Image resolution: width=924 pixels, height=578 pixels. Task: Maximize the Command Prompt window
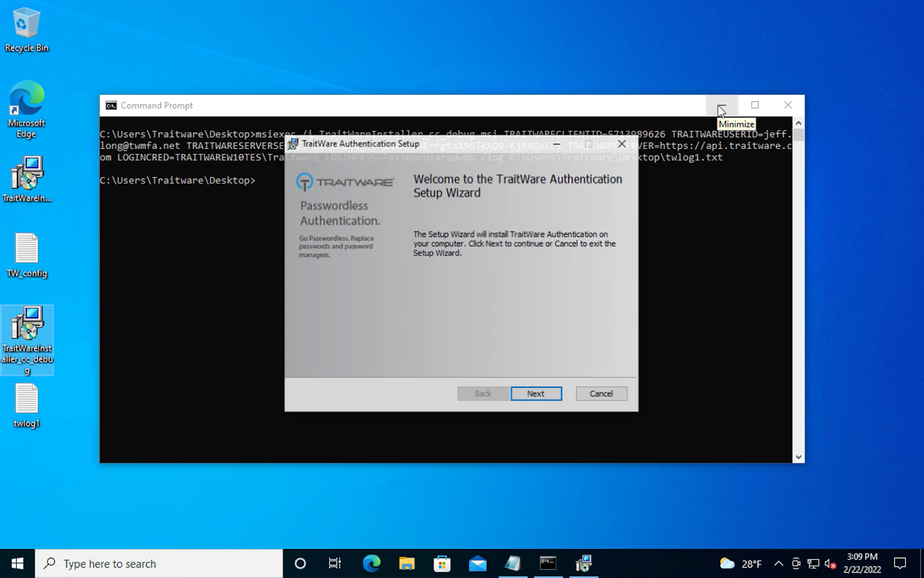[x=755, y=105]
